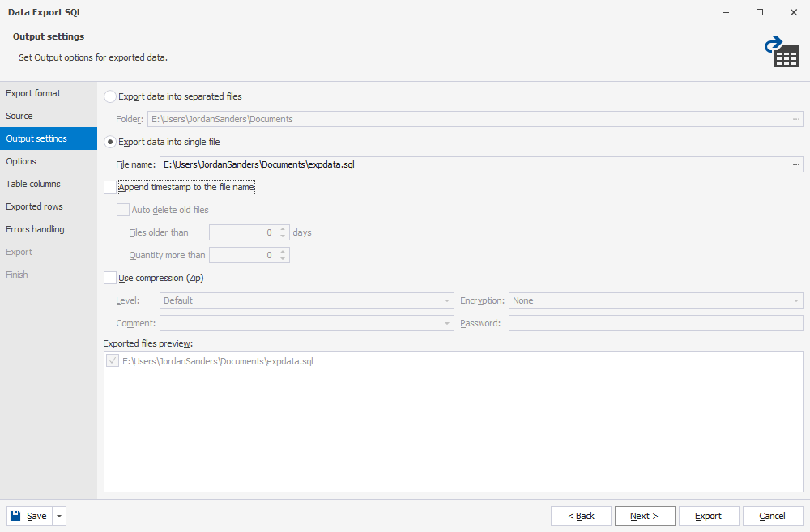Open the Comment dropdown
This screenshot has height=532, width=810.
(x=447, y=322)
